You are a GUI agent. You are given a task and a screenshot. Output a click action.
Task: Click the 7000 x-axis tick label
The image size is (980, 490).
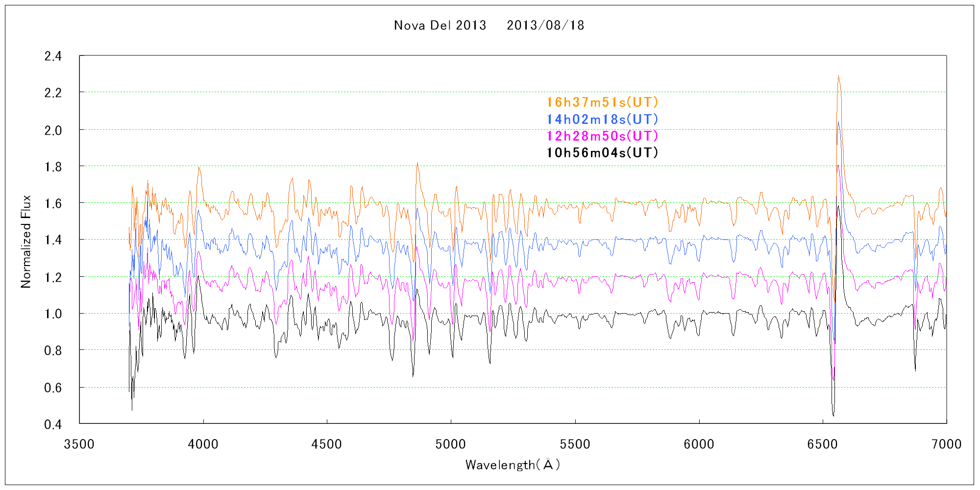click(946, 444)
